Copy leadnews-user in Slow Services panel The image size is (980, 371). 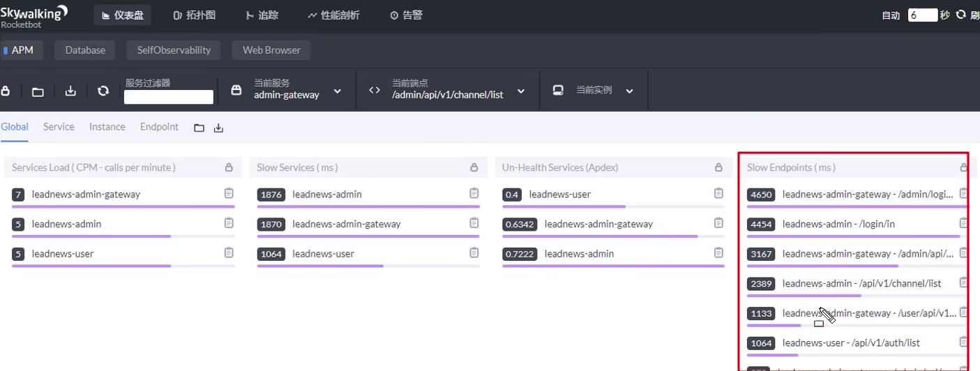click(474, 252)
